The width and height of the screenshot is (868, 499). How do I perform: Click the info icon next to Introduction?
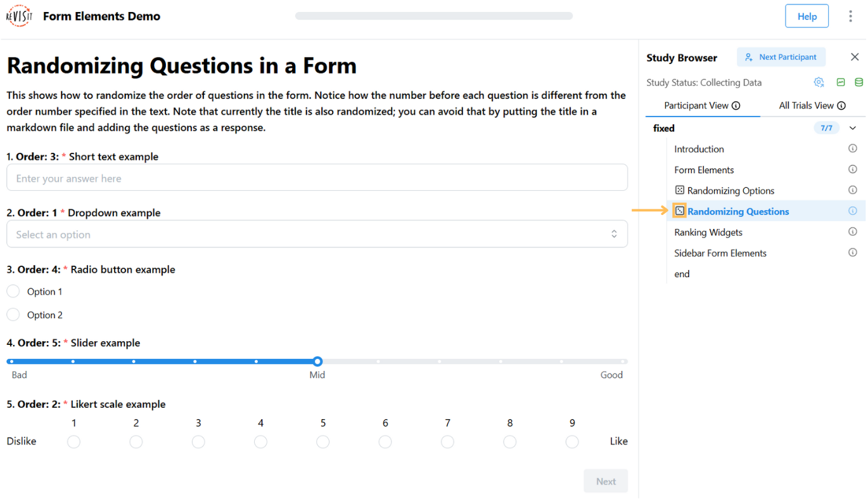pyautogui.click(x=852, y=148)
